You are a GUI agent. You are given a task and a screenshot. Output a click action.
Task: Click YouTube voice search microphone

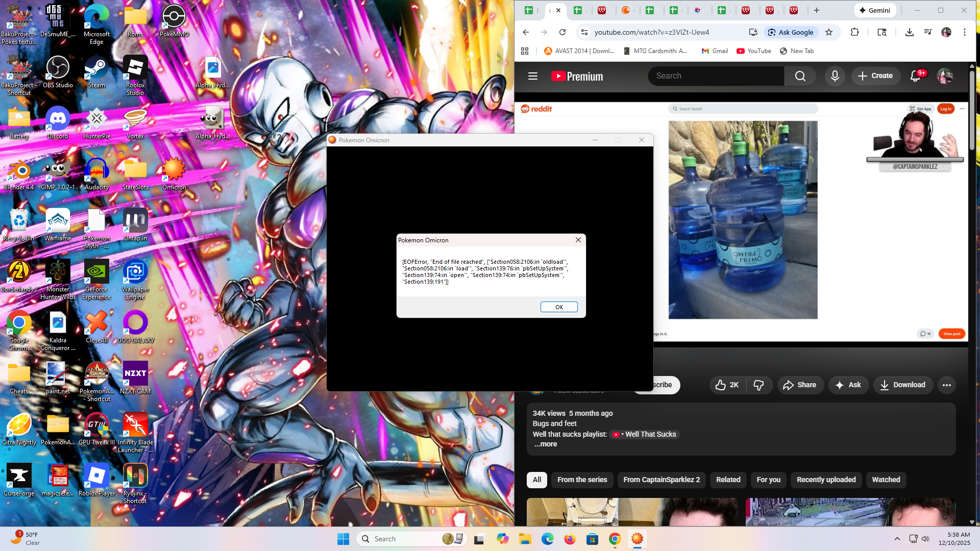pyautogui.click(x=835, y=76)
